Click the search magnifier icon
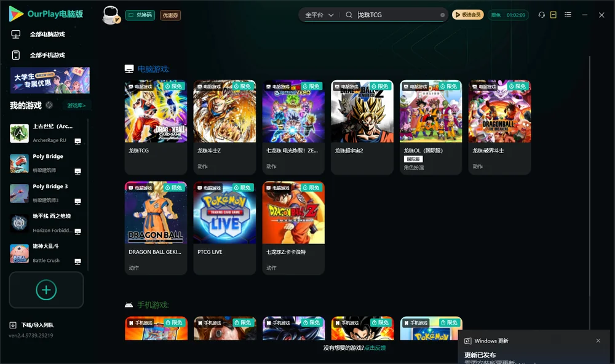The width and height of the screenshot is (615, 364). tap(349, 15)
